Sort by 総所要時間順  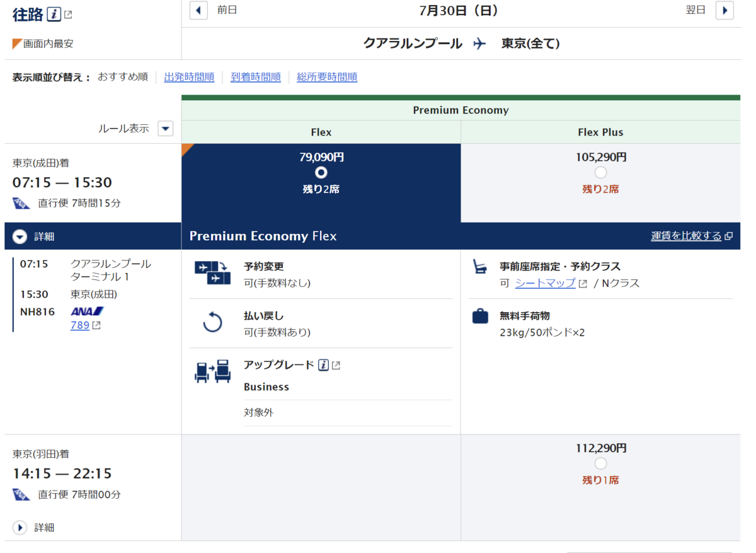click(x=327, y=77)
